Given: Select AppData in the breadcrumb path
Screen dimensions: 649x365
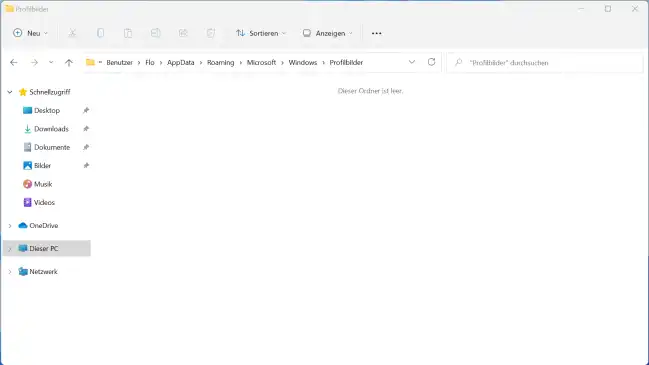Looking at the screenshot, I should pos(180,62).
